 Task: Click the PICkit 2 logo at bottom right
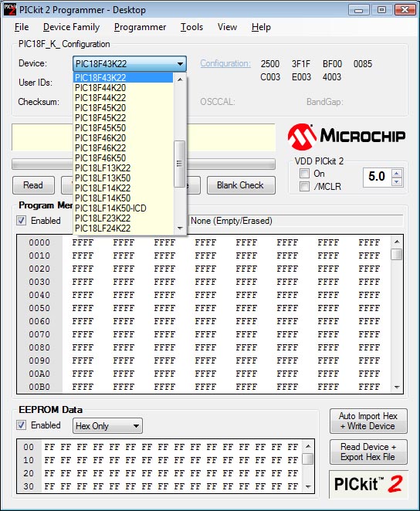[x=368, y=484]
